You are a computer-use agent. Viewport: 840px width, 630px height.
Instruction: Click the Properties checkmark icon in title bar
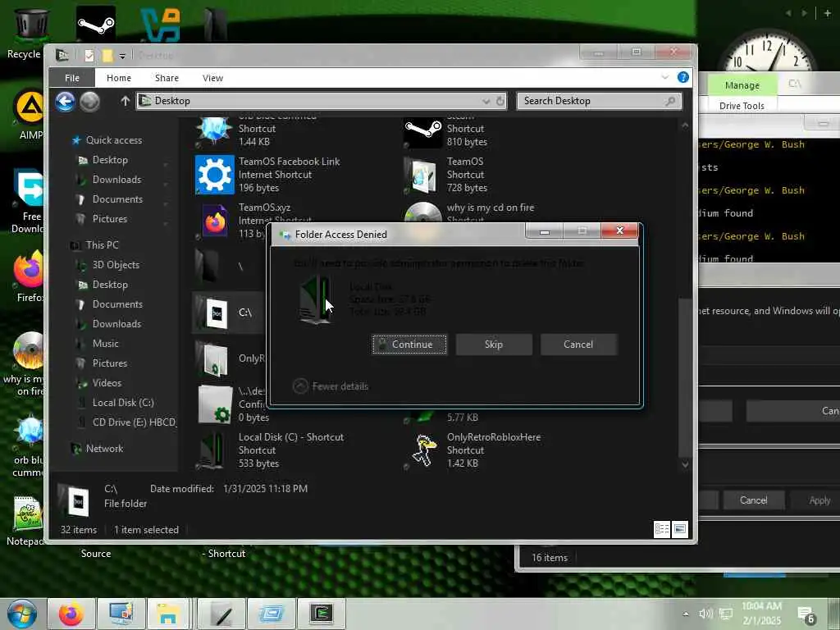(89, 56)
